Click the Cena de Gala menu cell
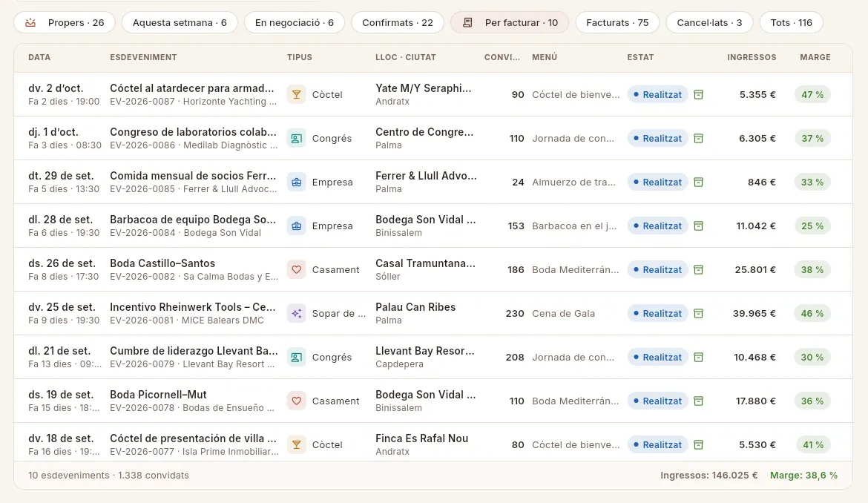868x503 pixels. [x=564, y=313]
